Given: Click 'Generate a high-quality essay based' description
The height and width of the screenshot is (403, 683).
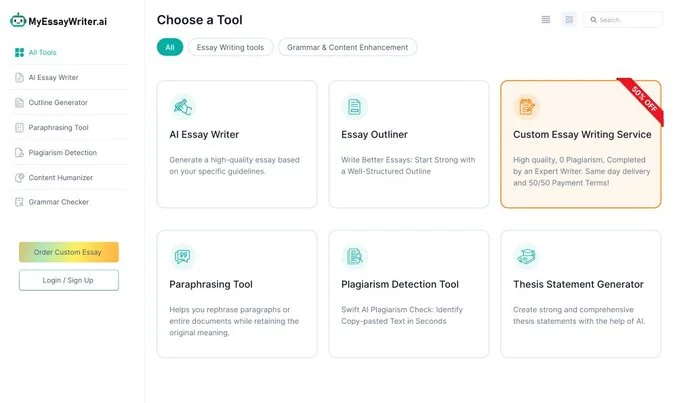Looking at the screenshot, I should (x=234, y=160).
